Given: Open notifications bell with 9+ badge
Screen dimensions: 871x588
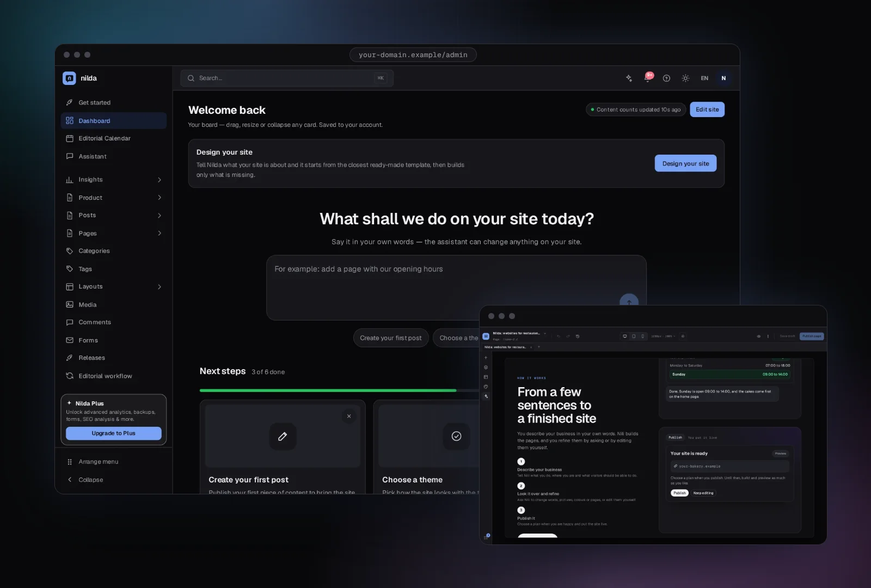Looking at the screenshot, I should click(648, 78).
